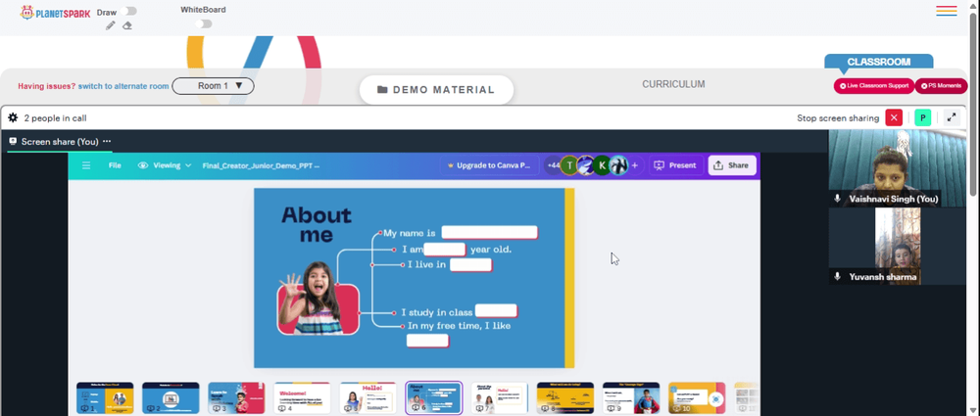
Task: Open Canva hamburger menu
Action: click(86, 165)
